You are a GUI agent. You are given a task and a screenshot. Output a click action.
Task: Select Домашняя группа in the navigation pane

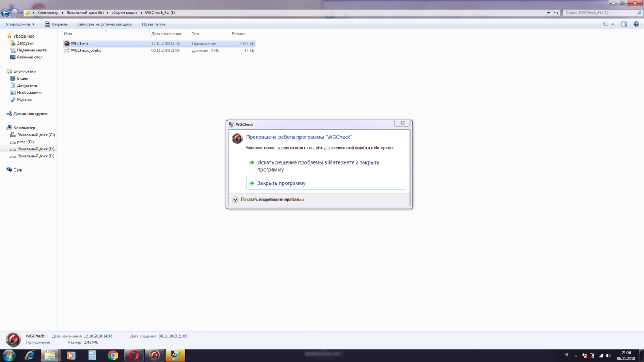pyautogui.click(x=30, y=114)
